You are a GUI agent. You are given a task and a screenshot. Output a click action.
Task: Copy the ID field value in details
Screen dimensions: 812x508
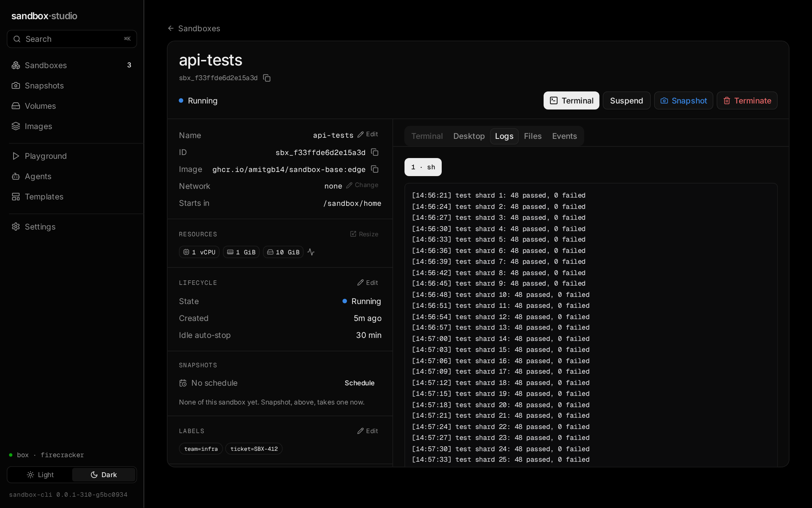tap(374, 152)
